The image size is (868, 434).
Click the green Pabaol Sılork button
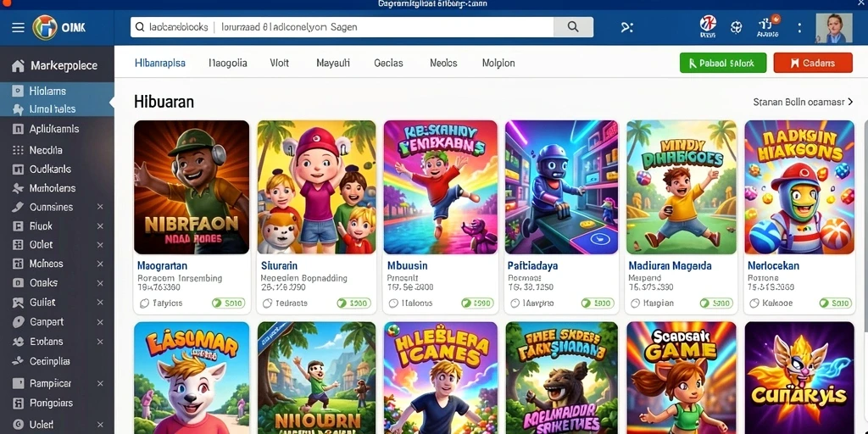pos(723,63)
